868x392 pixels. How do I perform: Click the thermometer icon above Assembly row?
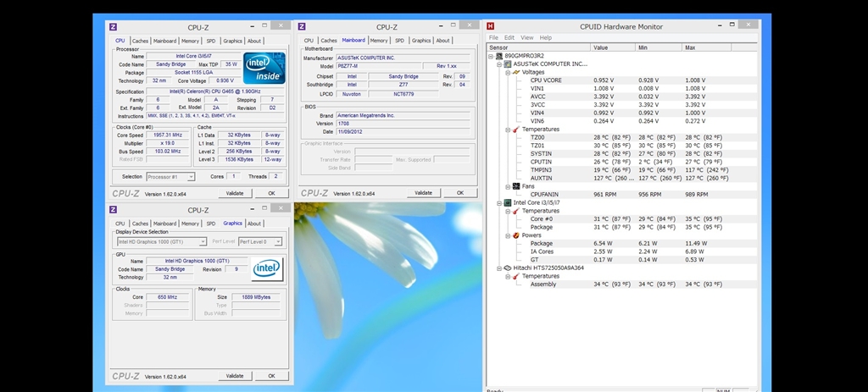516,276
